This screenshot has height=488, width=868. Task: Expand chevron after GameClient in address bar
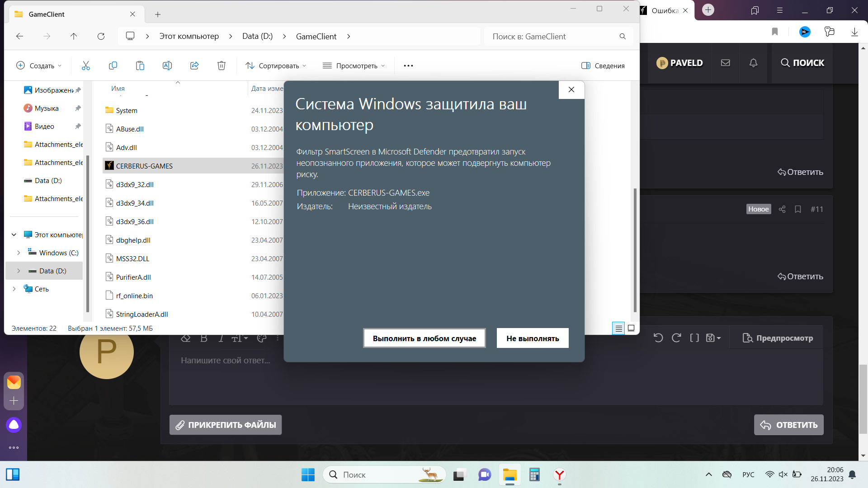pyautogui.click(x=349, y=36)
